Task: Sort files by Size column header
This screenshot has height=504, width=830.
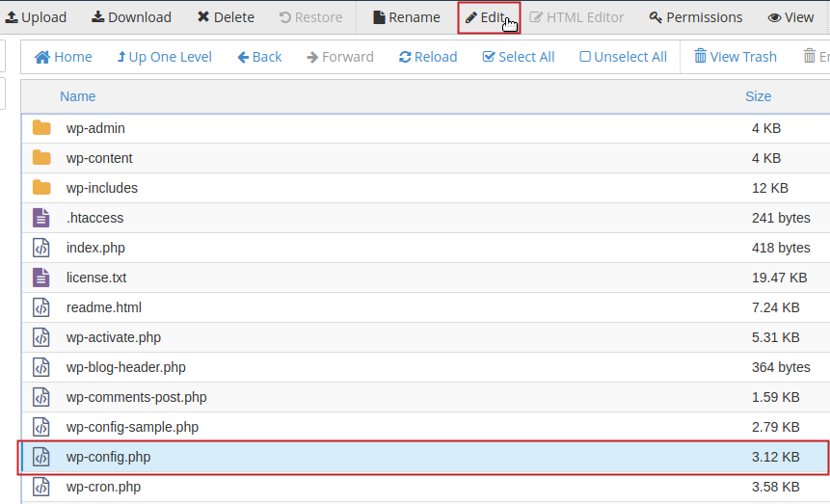Action: (x=758, y=96)
